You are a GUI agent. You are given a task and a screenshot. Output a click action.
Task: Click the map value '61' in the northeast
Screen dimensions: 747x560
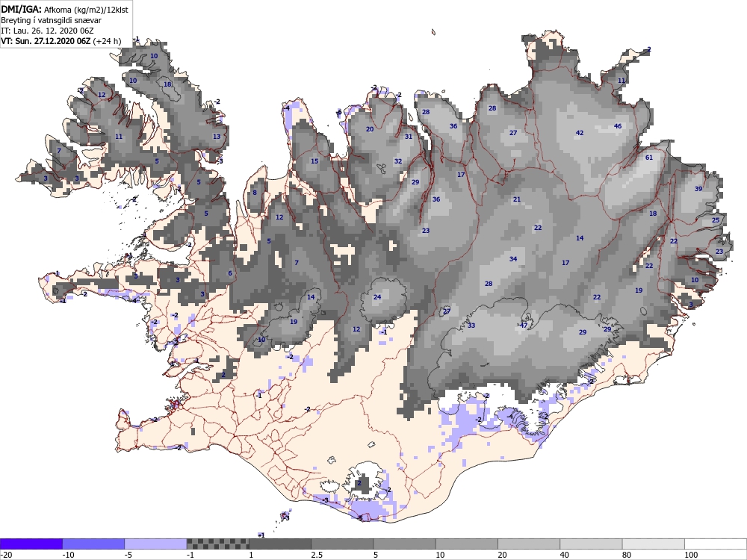pos(649,158)
